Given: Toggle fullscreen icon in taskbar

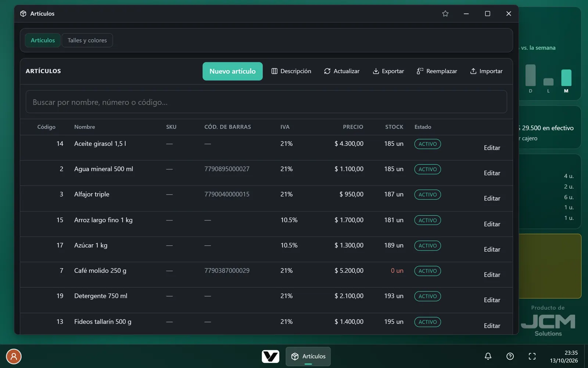Looking at the screenshot, I should click(532, 356).
